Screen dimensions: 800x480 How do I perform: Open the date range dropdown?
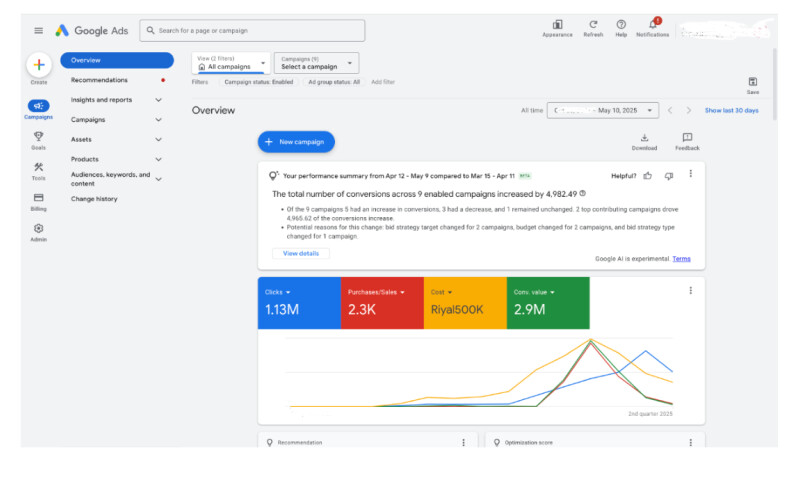(x=603, y=110)
